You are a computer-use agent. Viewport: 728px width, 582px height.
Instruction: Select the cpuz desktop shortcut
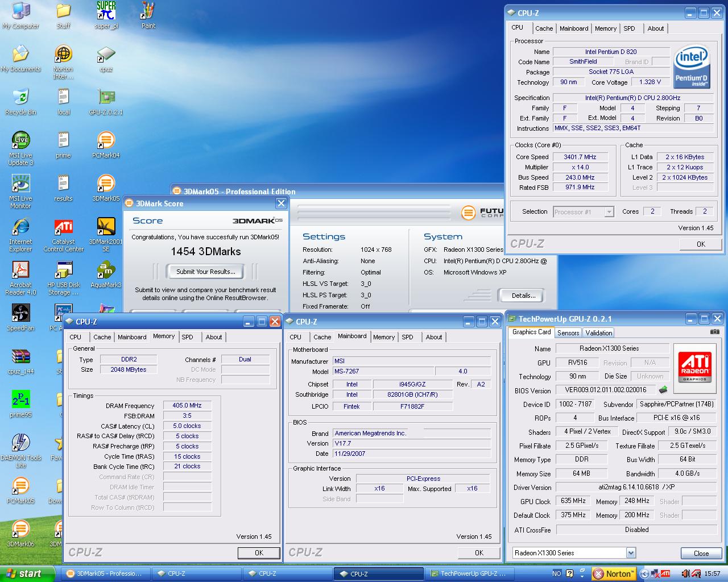pyautogui.click(x=106, y=59)
